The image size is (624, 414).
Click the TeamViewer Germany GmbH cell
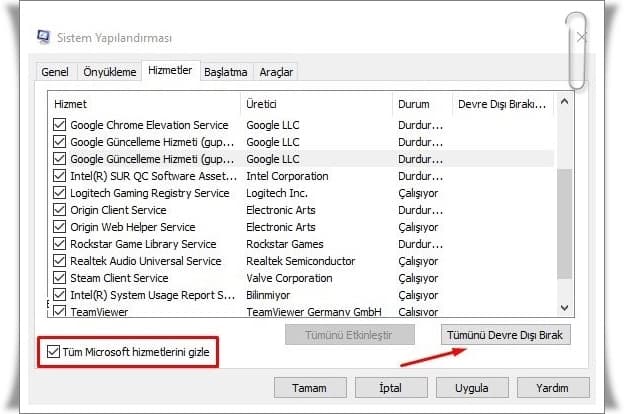[x=314, y=312]
